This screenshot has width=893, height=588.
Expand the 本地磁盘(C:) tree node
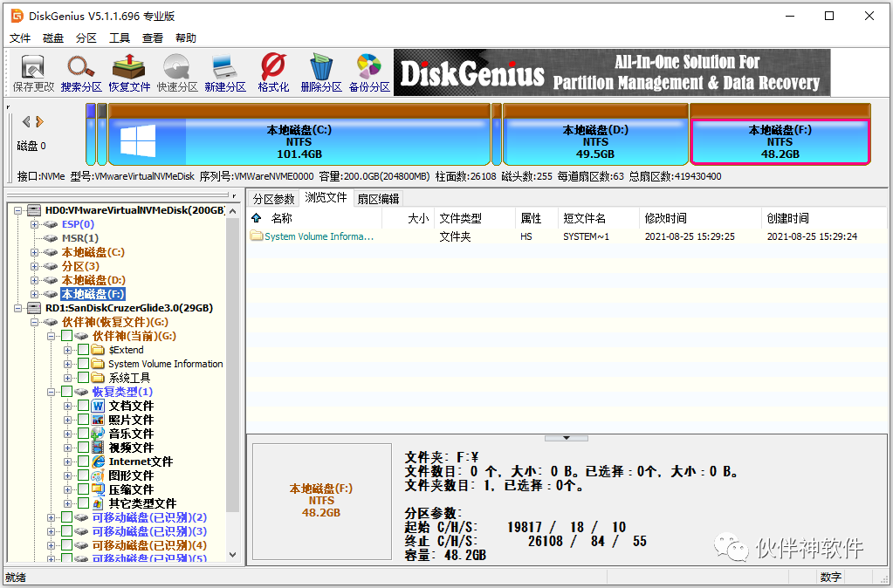point(34,252)
